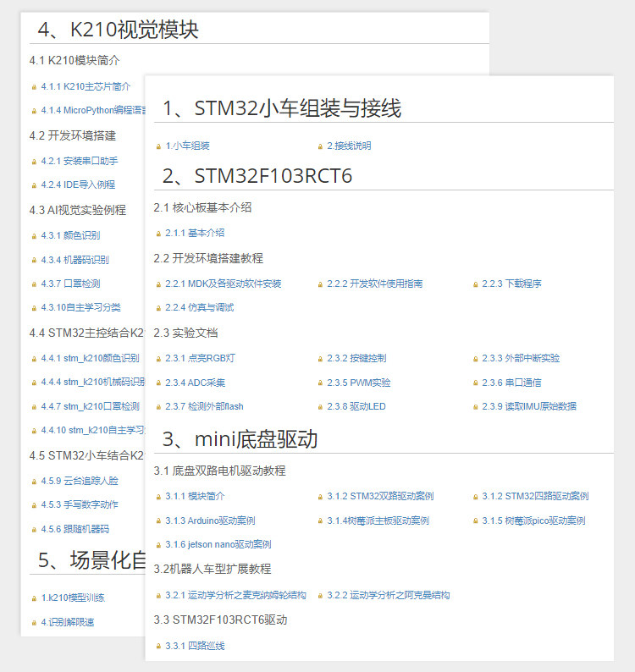Click the lock icon beside 4.4.1 stm_k210颜色识别
635x672 pixels.
tap(34, 359)
